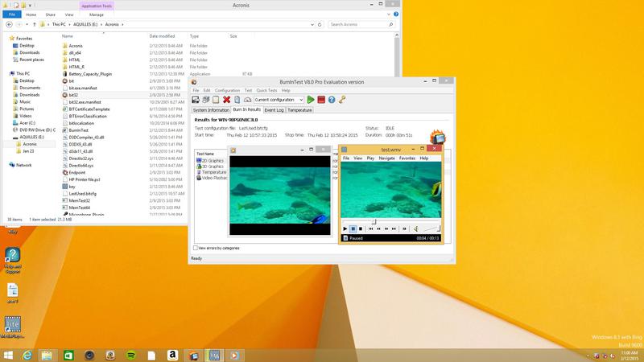Sort Explorer files by Date modified column
The height and width of the screenshot is (362, 644).
pyautogui.click(x=162, y=36)
